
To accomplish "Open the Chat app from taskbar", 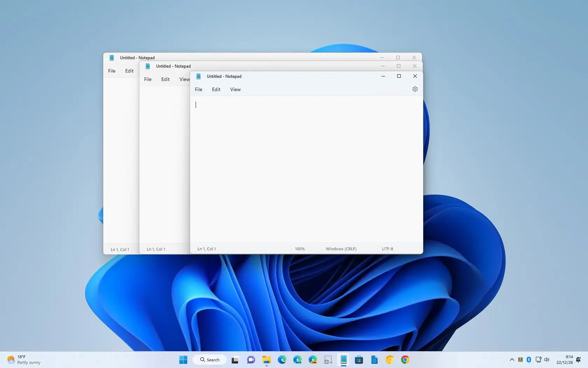I will pyautogui.click(x=251, y=360).
